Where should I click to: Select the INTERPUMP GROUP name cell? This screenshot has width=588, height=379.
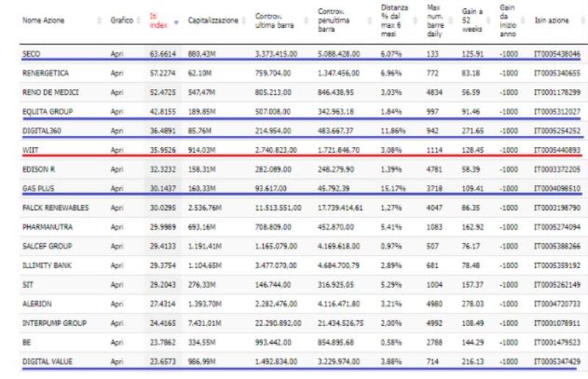click(x=54, y=323)
